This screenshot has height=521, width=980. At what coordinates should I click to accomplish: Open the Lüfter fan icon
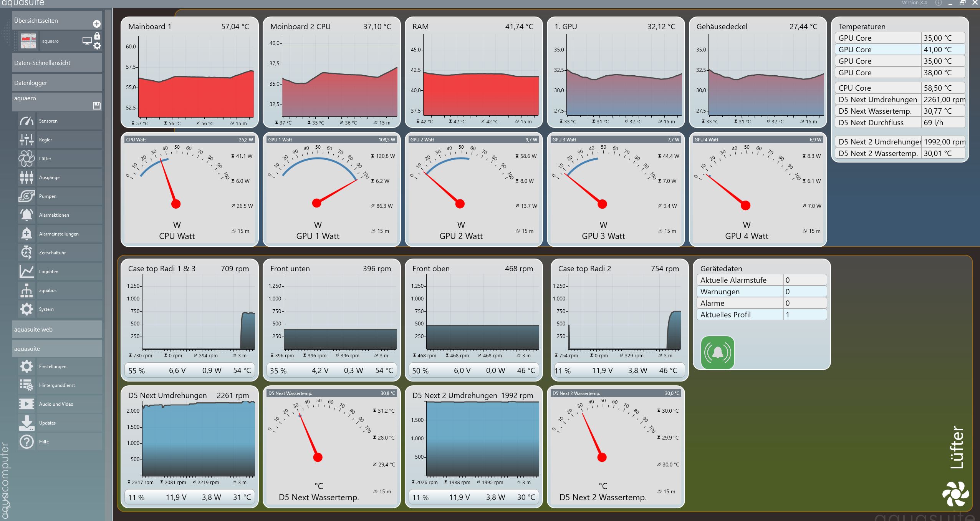point(26,159)
